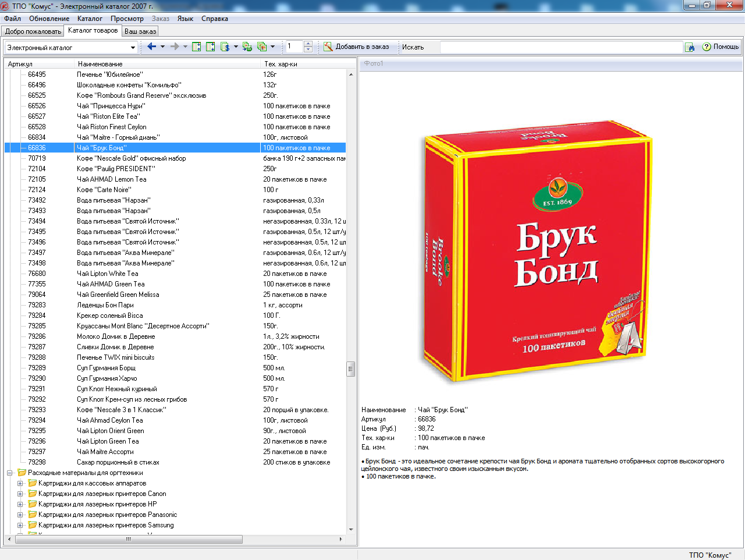Select the row Сахар порционный в стиках
The height and width of the screenshot is (560, 745).
(175, 462)
